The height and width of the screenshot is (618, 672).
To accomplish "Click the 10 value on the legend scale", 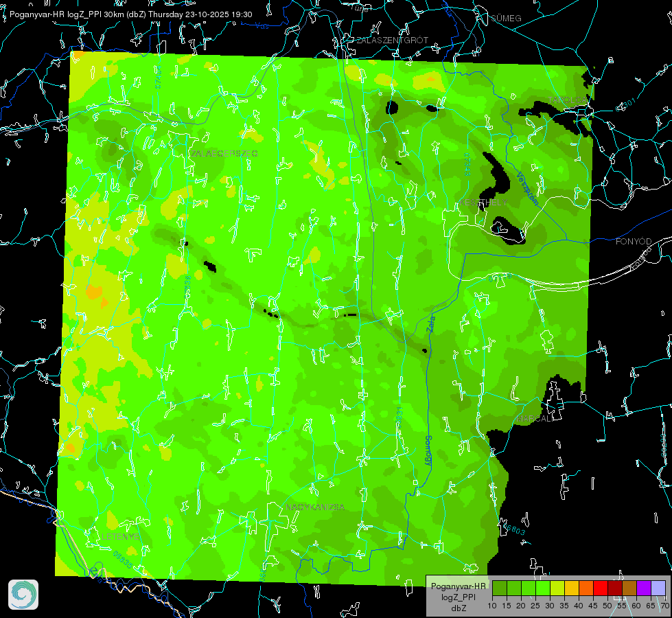I will tap(492, 606).
